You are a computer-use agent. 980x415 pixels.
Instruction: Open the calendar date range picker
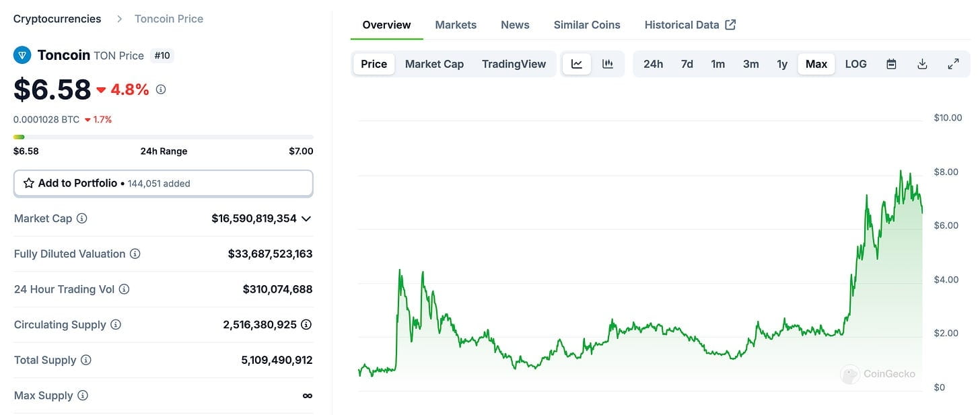(x=891, y=64)
